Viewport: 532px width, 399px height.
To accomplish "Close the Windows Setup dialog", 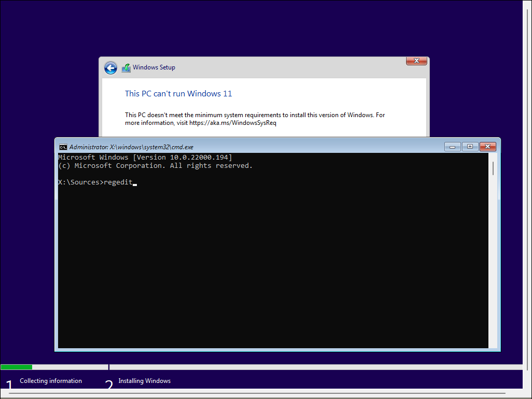I will [416, 61].
